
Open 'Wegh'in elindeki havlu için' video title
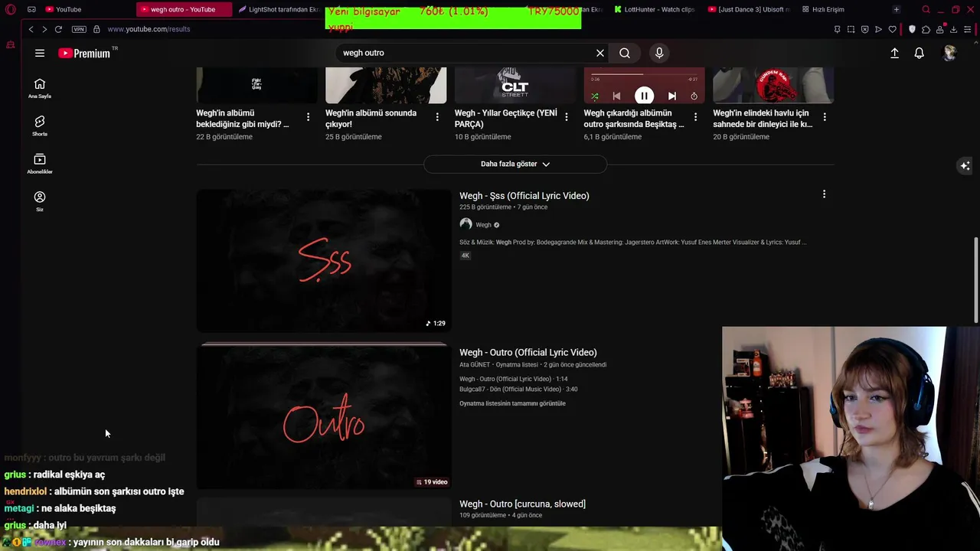pos(763,119)
